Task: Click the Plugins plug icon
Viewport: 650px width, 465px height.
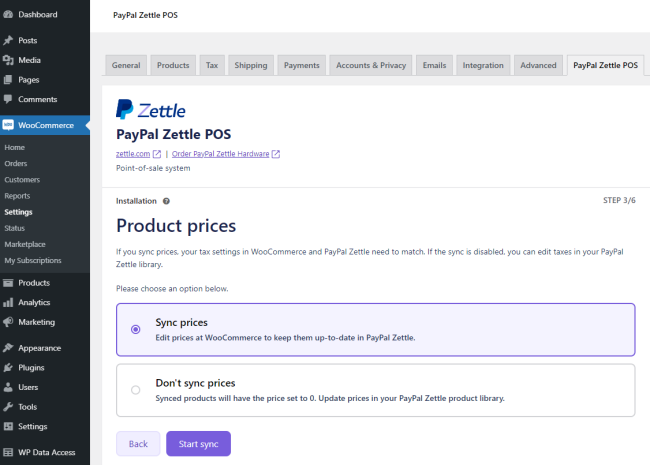Action: tap(8, 368)
